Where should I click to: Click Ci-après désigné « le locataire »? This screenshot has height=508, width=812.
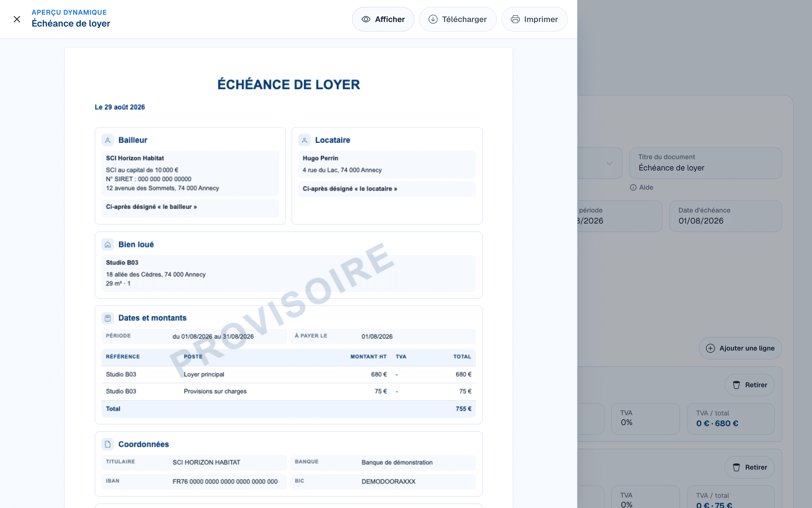350,189
